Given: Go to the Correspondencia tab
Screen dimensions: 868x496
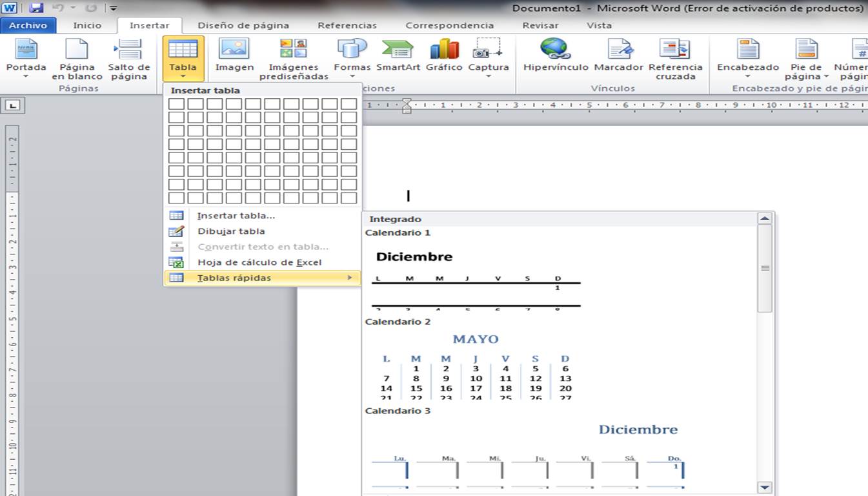Looking at the screenshot, I should (x=450, y=26).
